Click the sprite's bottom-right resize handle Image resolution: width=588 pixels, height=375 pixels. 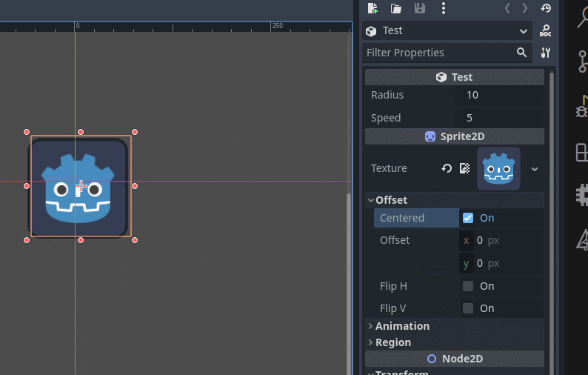[135, 240]
